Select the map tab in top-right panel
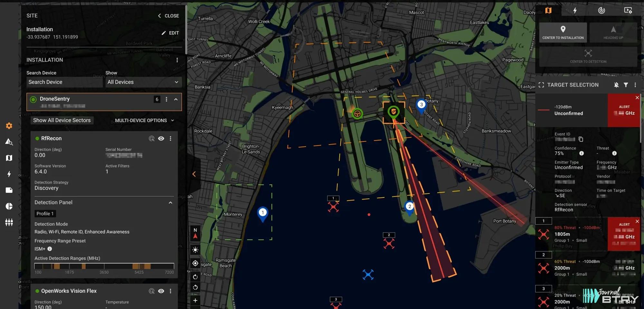The height and width of the screenshot is (309, 644). click(548, 10)
